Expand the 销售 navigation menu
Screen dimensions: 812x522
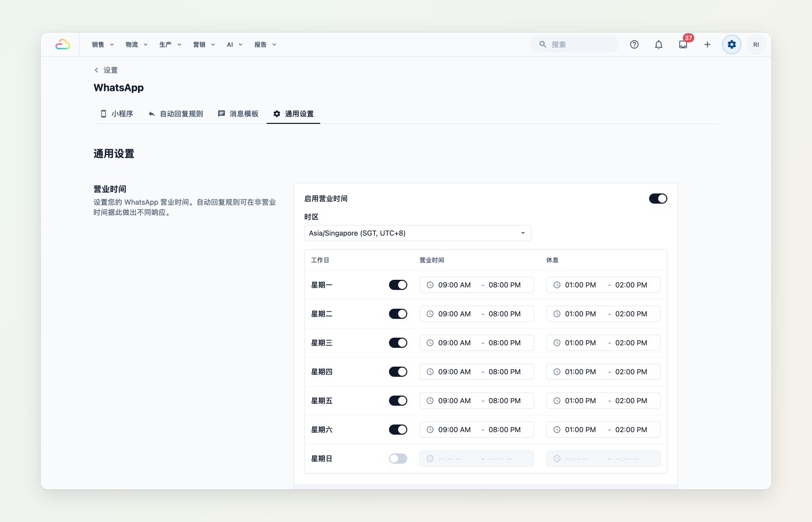click(103, 45)
